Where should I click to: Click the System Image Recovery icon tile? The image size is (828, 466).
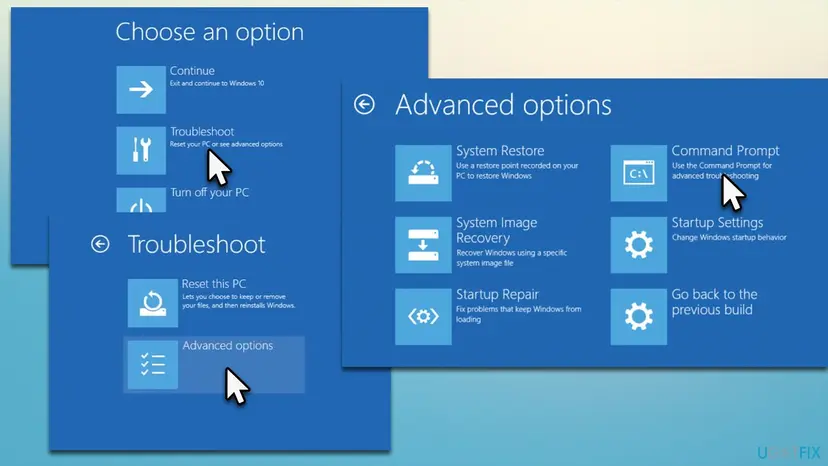(x=423, y=245)
